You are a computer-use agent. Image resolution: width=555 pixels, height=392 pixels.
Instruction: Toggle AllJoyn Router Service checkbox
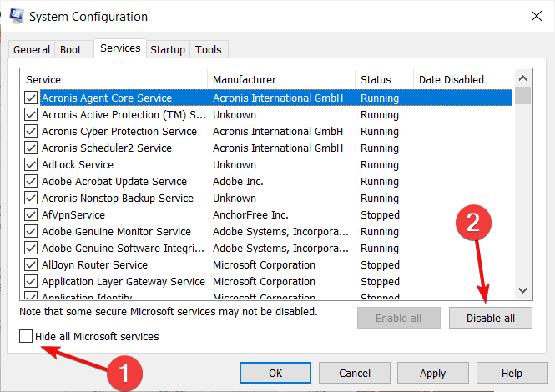coord(31,264)
